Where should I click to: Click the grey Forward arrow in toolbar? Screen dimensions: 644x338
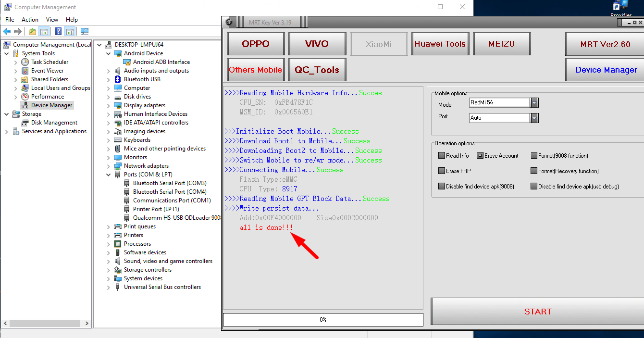point(18,32)
